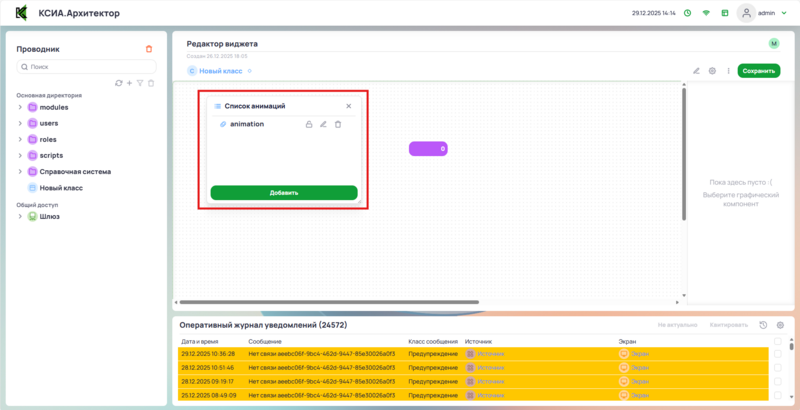This screenshot has height=410, width=800.
Task: Open the three-dot menu near Сохранить
Action: click(727, 71)
